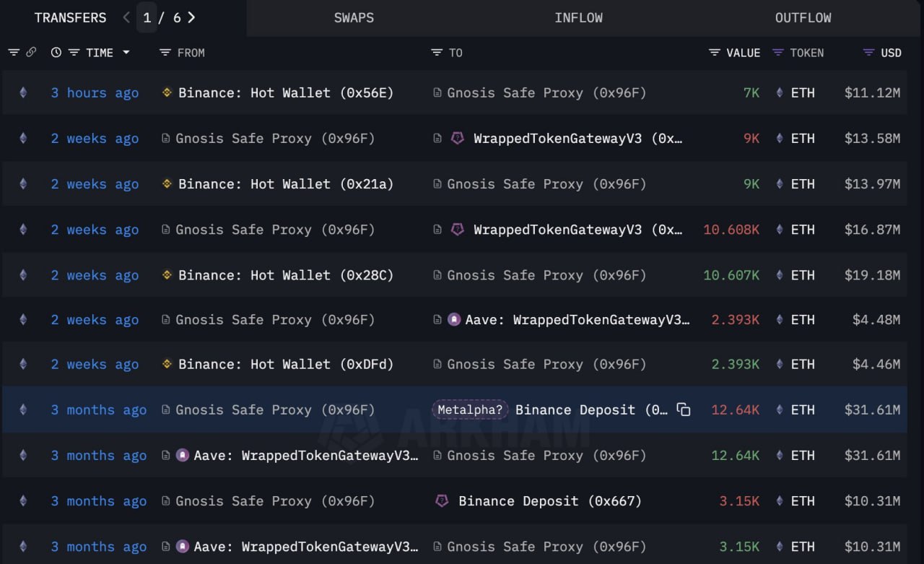
Task: Open Binance: Hot Wallet (0x21a)
Action: coord(286,184)
